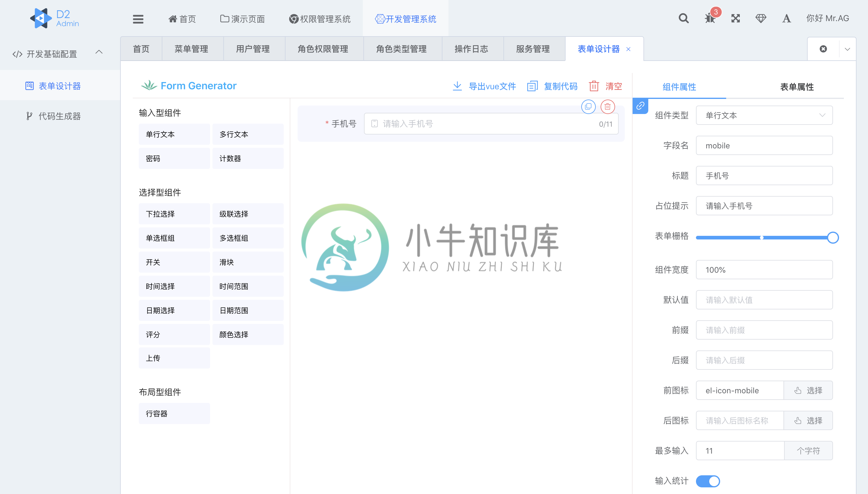Toggle the 输入统计 switch
This screenshot has width=868, height=494.
(x=708, y=481)
